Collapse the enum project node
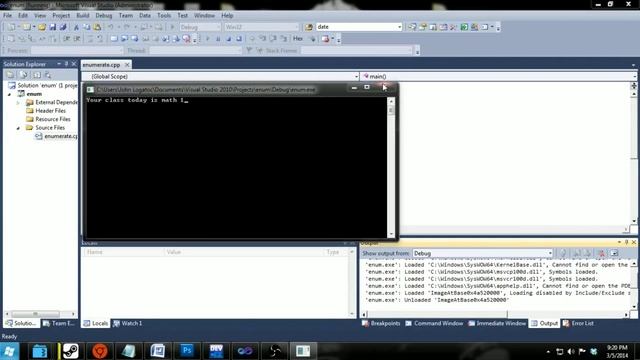This screenshot has width=640, height=360. pyautogui.click(x=9, y=94)
